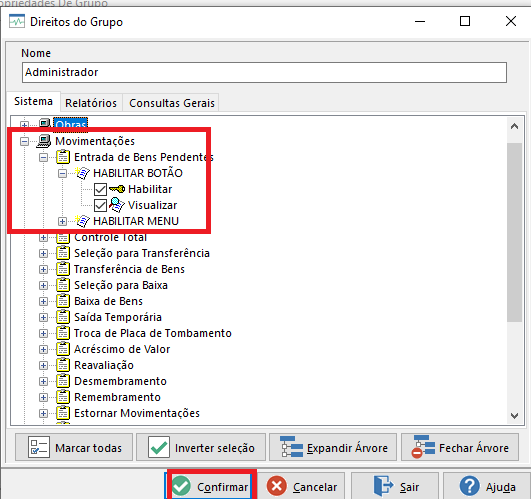Click the Cancelar button
Image resolution: width=531 pixels, height=499 pixels.
(302, 486)
